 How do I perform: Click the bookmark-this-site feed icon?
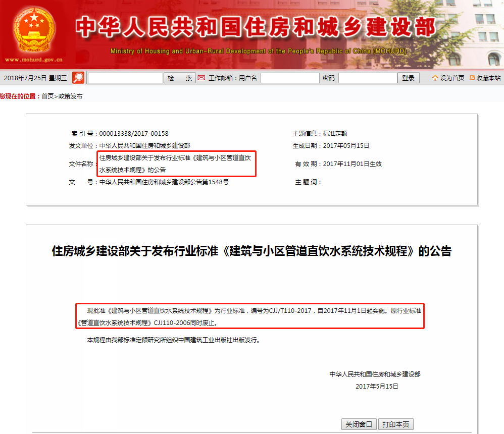[472, 78]
